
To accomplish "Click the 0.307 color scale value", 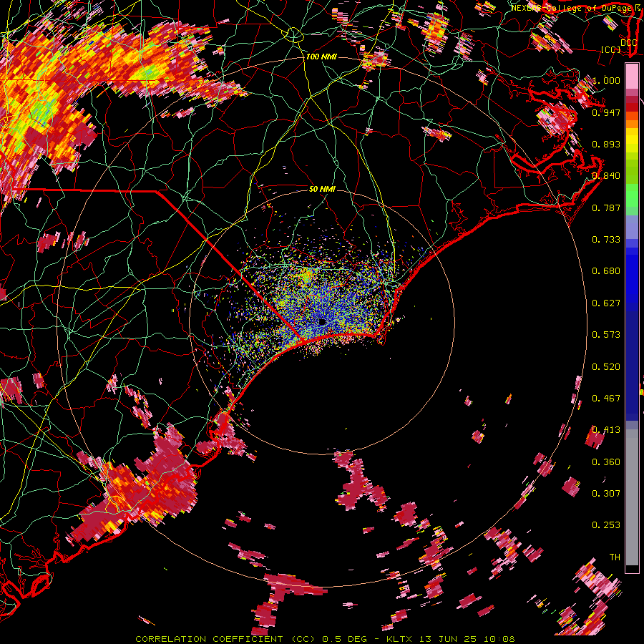I will (606, 494).
